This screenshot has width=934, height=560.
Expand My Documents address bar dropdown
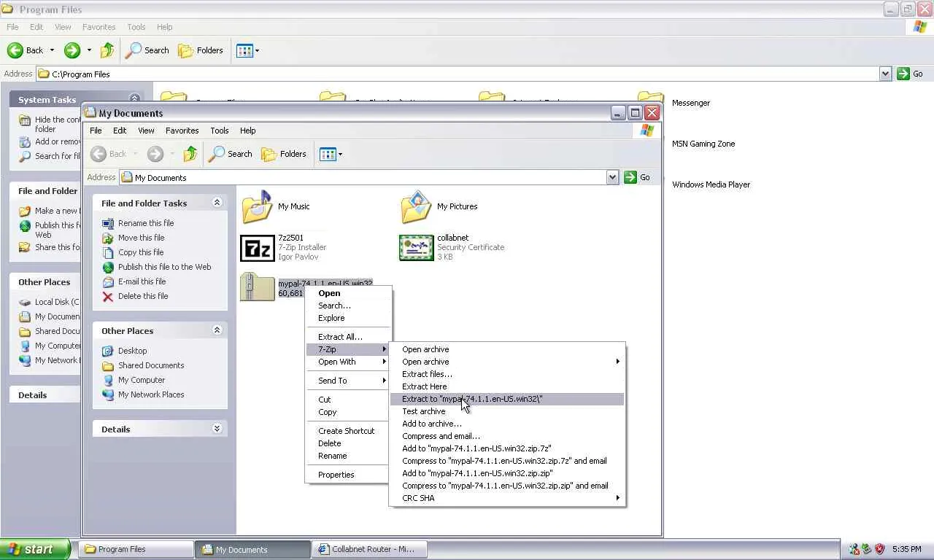point(612,177)
